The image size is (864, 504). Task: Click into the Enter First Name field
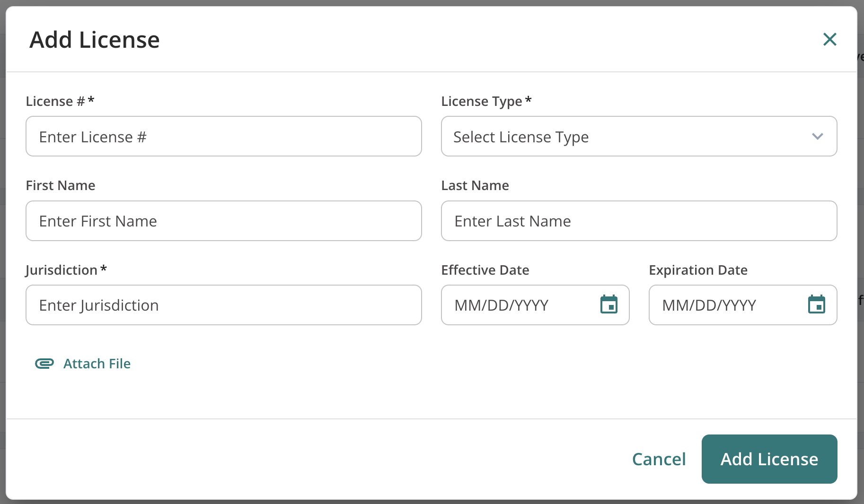(224, 221)
